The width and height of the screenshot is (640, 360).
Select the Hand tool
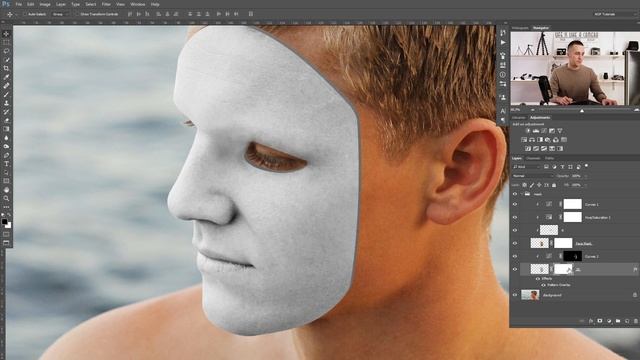point(6,190)
